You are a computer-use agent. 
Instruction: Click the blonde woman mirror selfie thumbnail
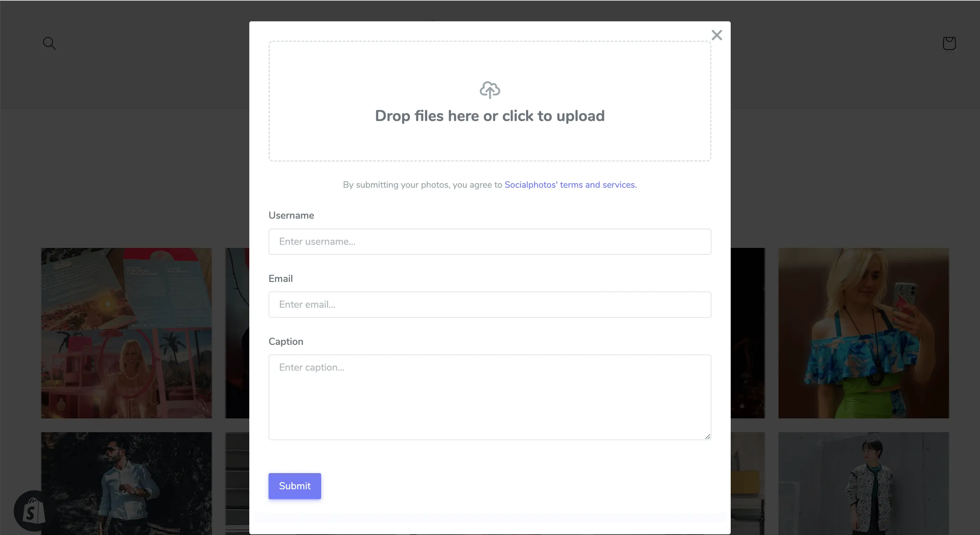pos(863,333)
